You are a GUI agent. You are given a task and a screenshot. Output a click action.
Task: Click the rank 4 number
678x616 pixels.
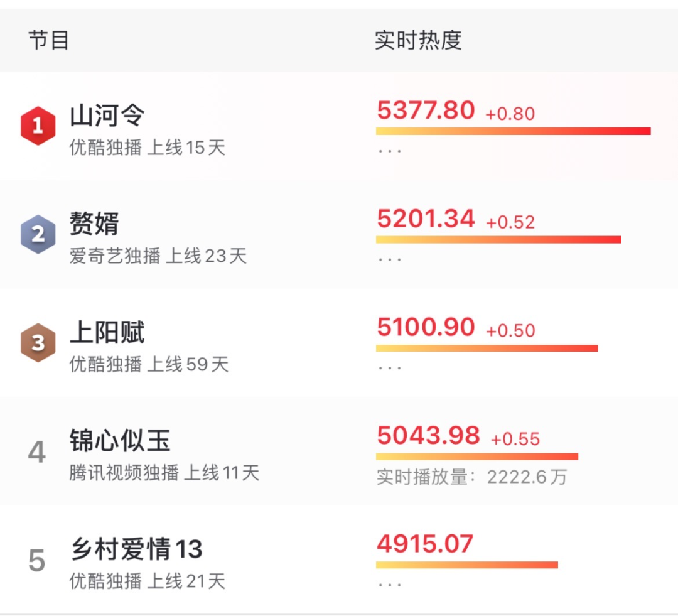click(37, 452)
